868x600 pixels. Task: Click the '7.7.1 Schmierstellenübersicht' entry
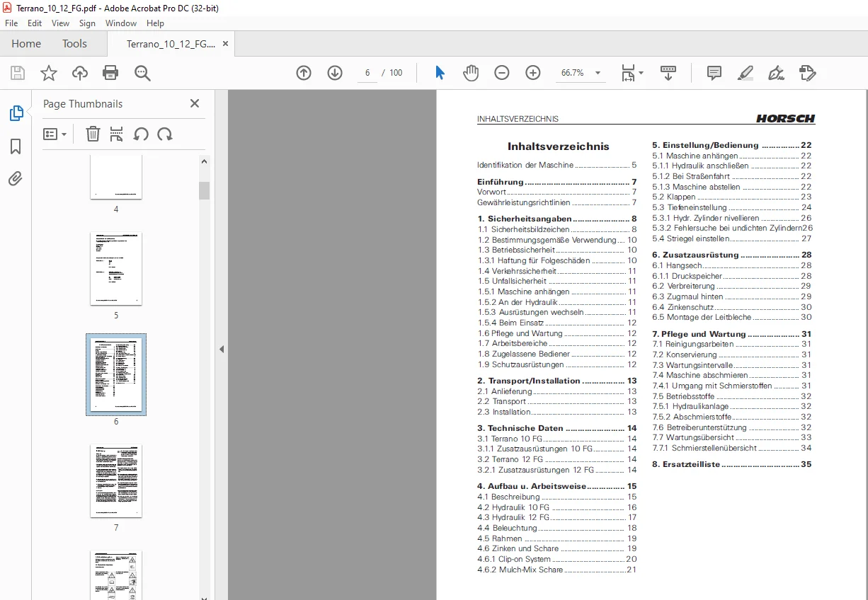[x=732, y=448]
